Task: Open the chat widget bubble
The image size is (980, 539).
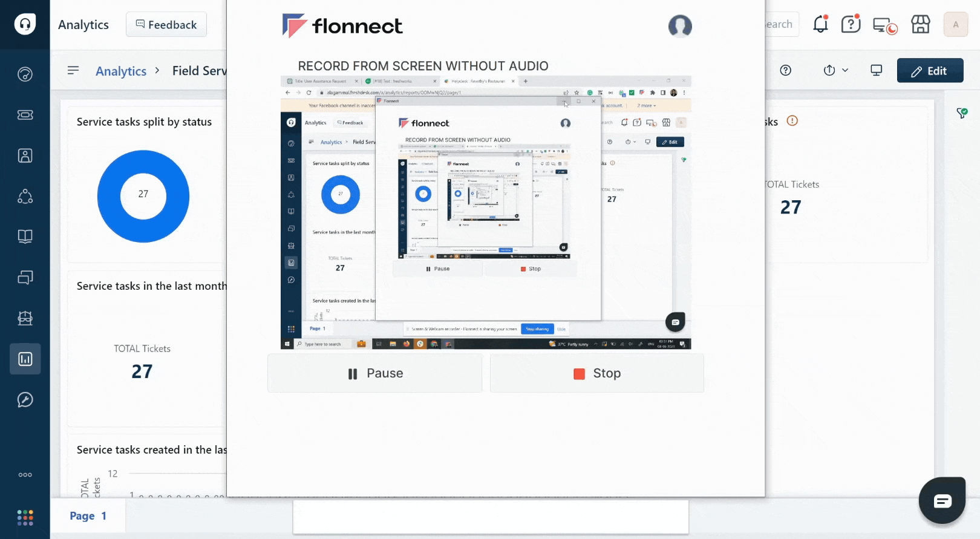Action: 942,500
